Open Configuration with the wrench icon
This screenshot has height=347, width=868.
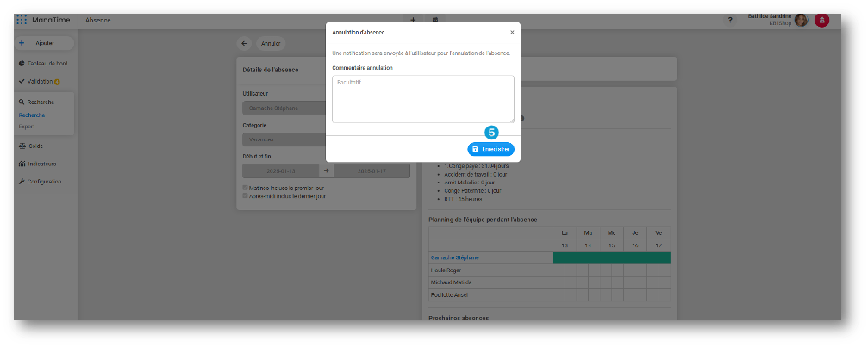coord(44,182)
